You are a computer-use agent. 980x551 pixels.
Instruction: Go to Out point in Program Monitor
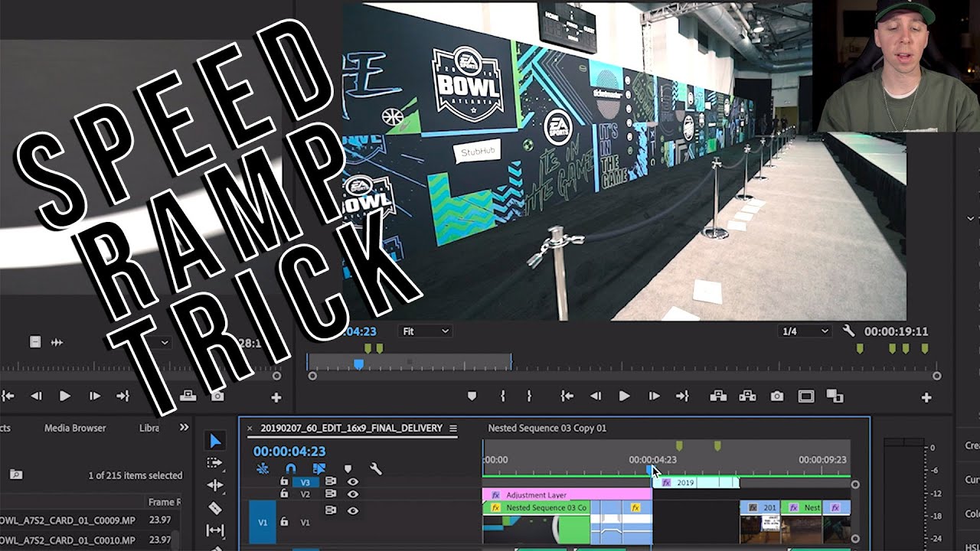coord(682,396)
